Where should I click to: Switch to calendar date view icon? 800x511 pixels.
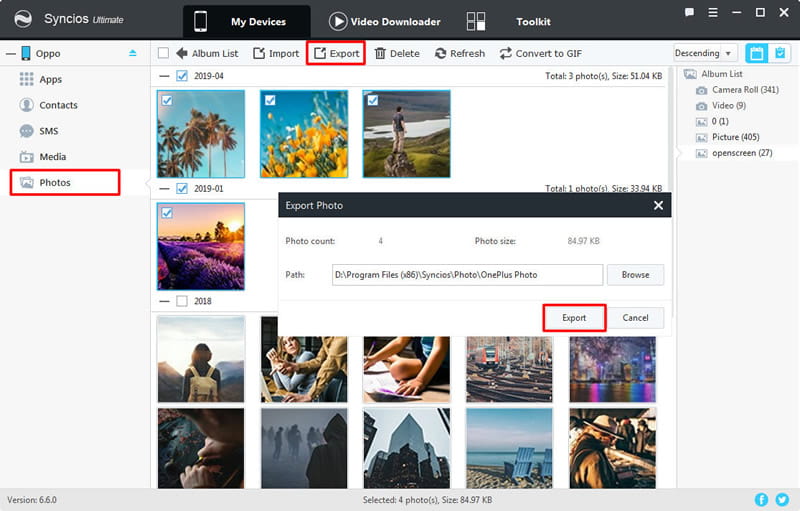pyautogui.click(x=756, y=53)
